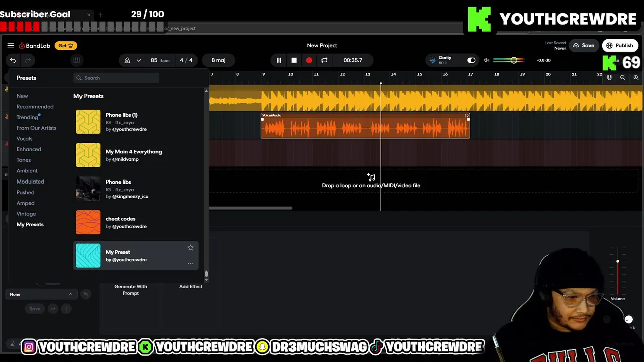Choose the Phone libs preset by kingmeezy_icu
The width and height of the screenshot is (644, 362).
click(136, 189)
